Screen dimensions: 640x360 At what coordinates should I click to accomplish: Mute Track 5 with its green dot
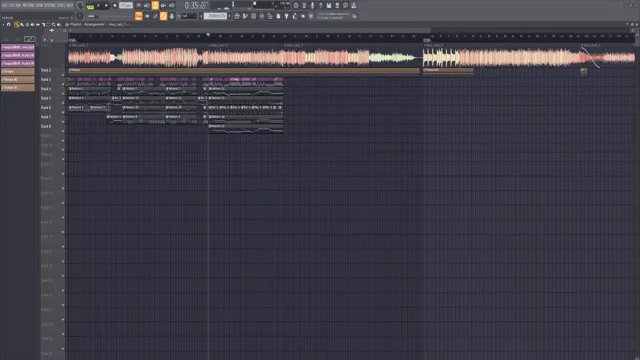63,103
